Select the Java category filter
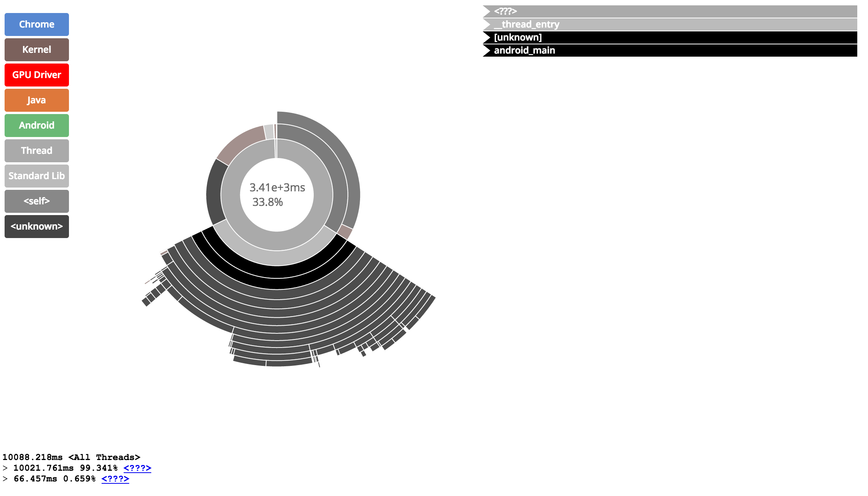The height and width of the screenshot is (496, 868). tap(37, 100)
